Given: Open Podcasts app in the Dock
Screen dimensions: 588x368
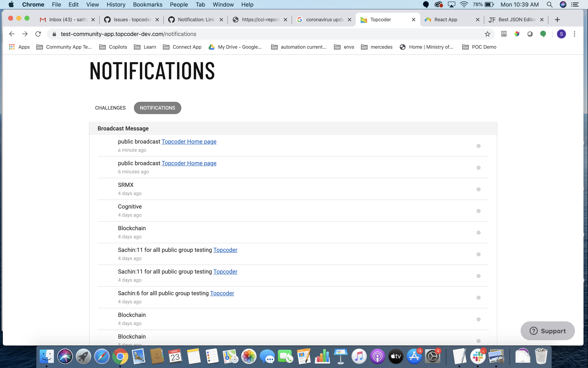Looking at the screenshot, I should pyautogui.click(x=377, y=357).
